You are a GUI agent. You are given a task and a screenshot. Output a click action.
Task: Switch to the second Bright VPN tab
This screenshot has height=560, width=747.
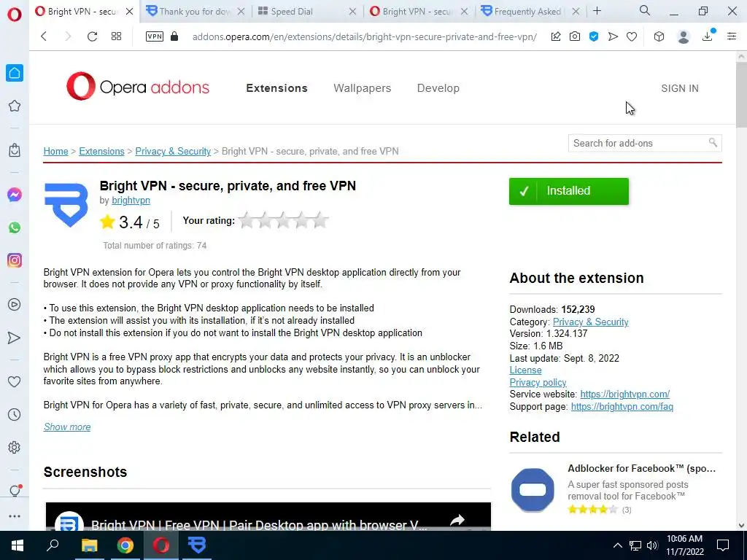411,12
